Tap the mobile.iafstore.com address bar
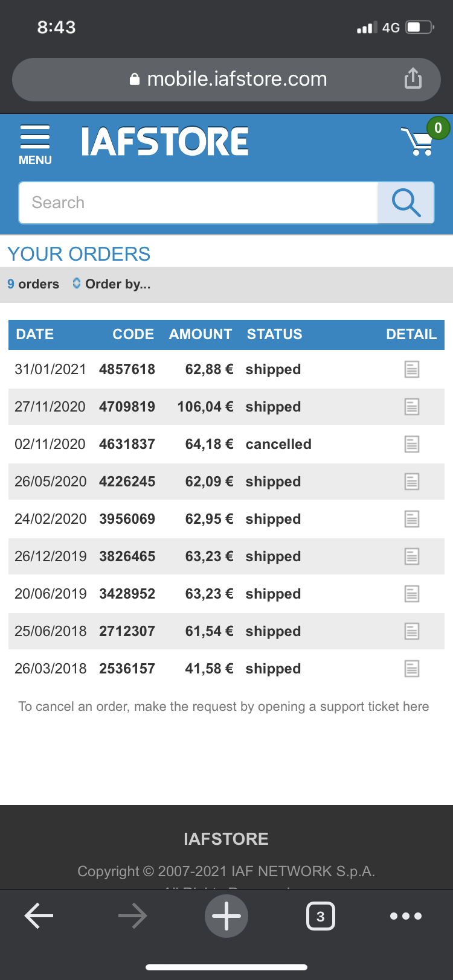This screenshot has height=980, width=453. point(226,79)
